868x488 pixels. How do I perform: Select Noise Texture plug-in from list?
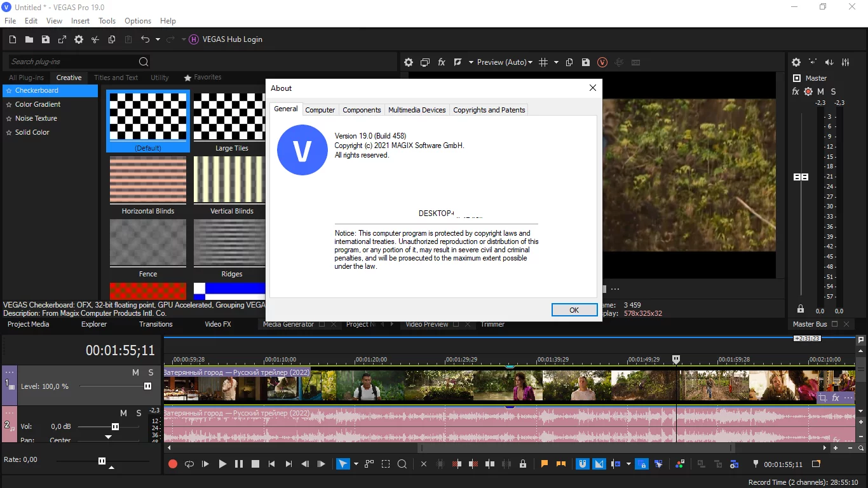tap(50, 118)
